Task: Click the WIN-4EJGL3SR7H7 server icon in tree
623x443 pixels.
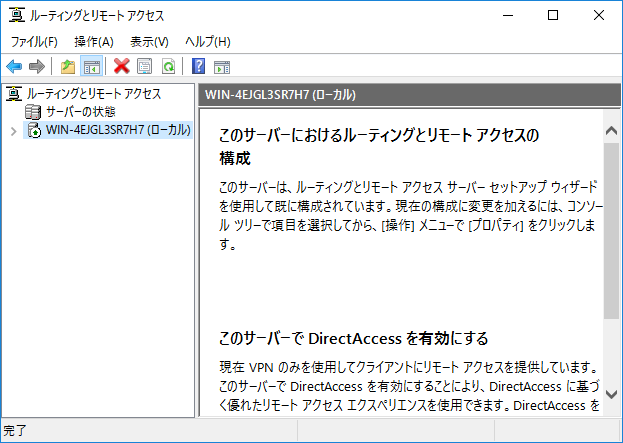Action: [x=34, y=130]
